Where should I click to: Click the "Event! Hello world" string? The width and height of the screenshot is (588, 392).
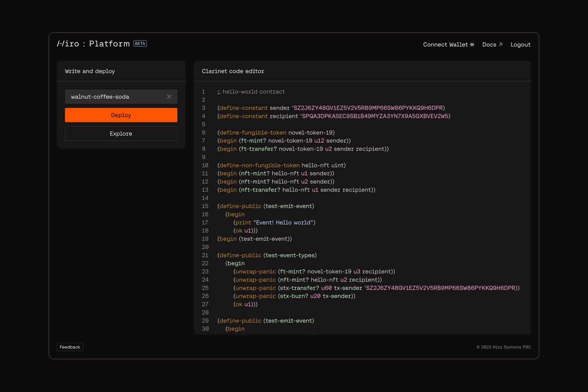pos(283,223)
